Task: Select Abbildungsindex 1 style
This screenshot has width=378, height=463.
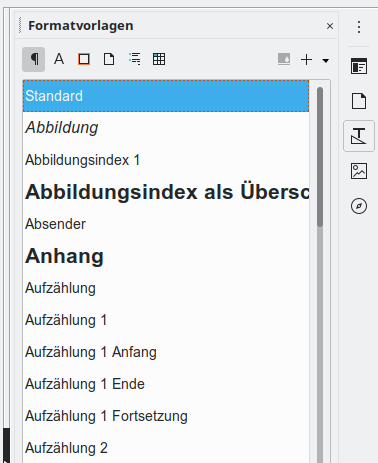Action: pos(166,160)
